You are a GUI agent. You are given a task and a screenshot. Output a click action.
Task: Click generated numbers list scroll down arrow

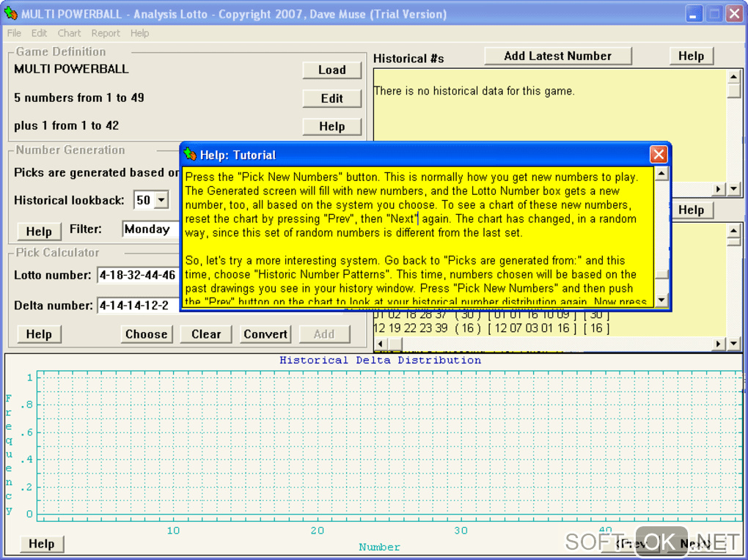[x=733, y=344]
